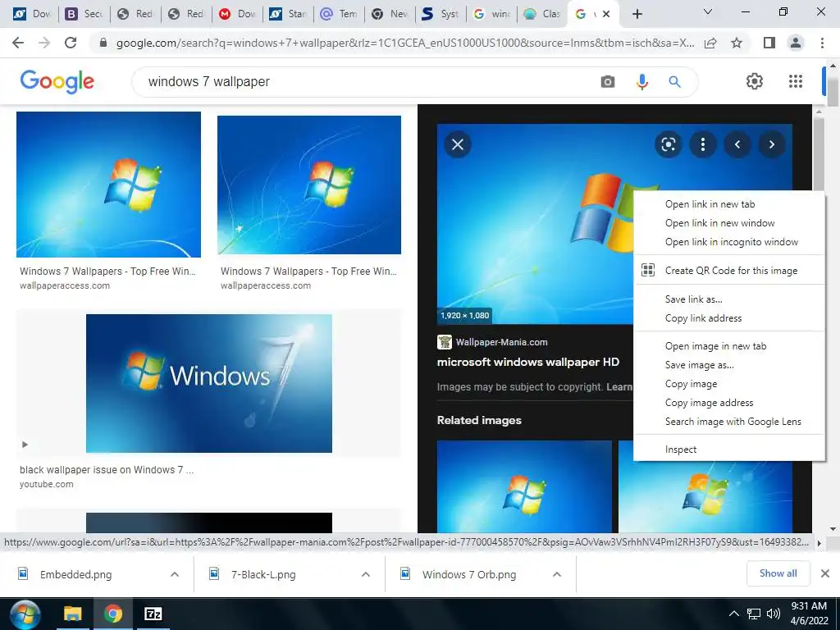840x630 pixels.
Task: Click the Google Lens icon on preview
Action: click(668, 144)
